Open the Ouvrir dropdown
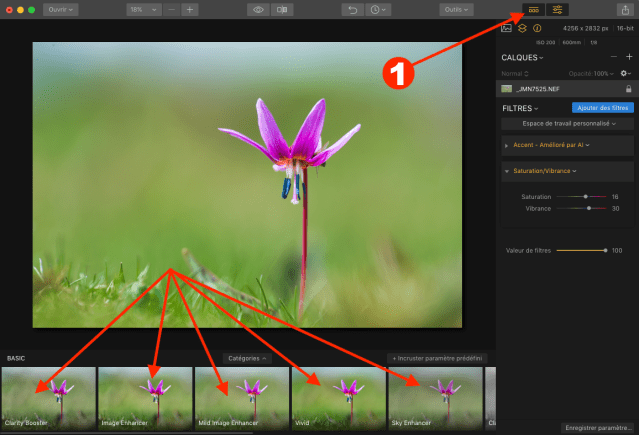639x435 pixels. [60, 9]
